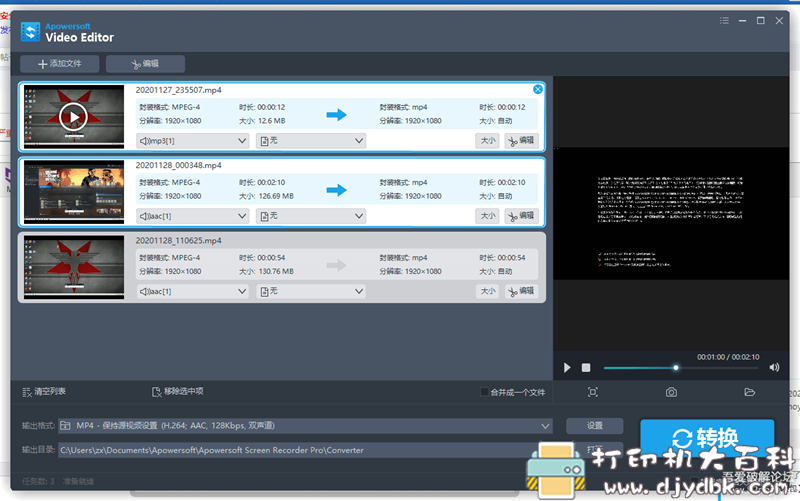800x501 pixels.
Task: Click size value 130.76 MB
Action: pyautogui.click(x=276, y=271)
